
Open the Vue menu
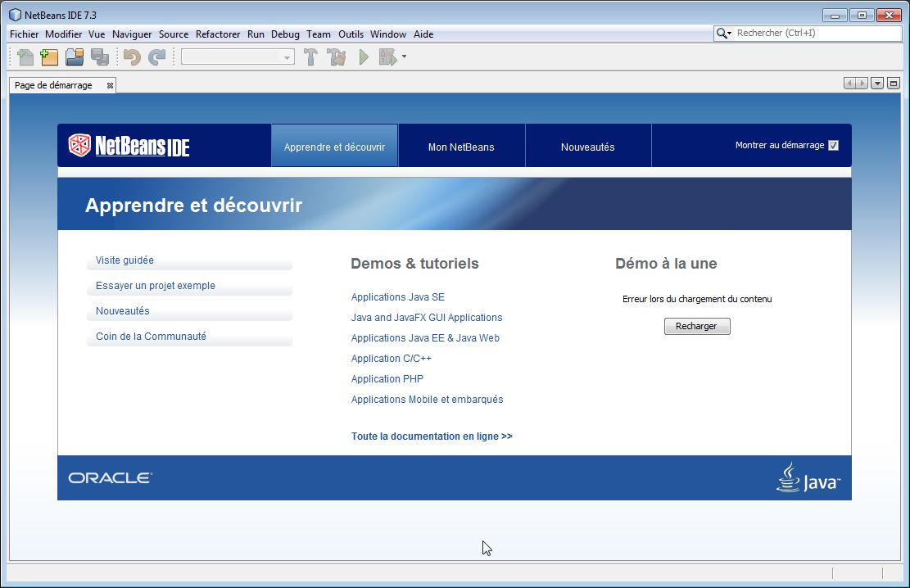tap(97, 34)
